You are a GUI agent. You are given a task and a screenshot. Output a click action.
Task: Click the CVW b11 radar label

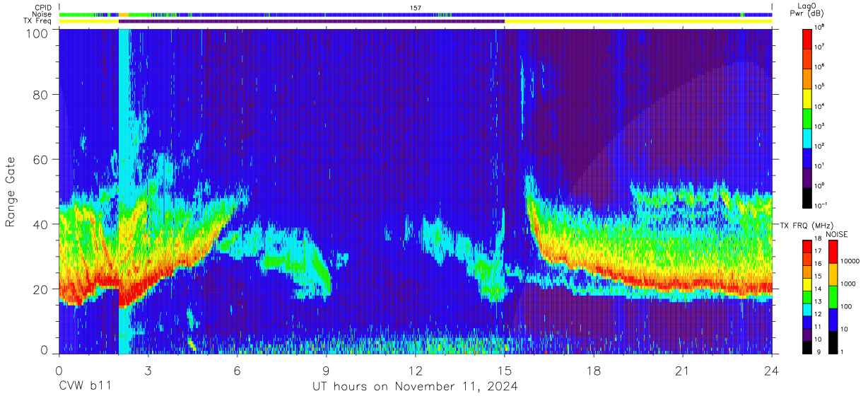point(85,386)
